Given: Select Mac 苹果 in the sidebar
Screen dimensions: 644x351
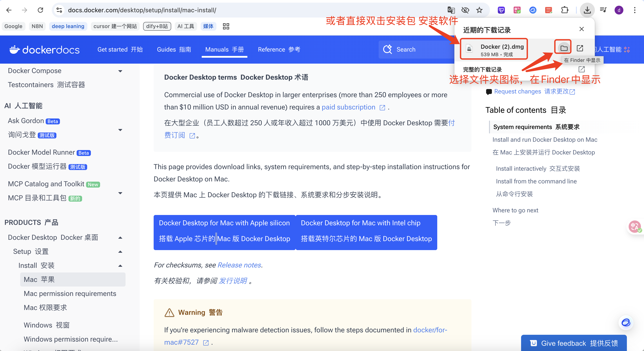Looking at the screenshot, I should click(73, 279).
